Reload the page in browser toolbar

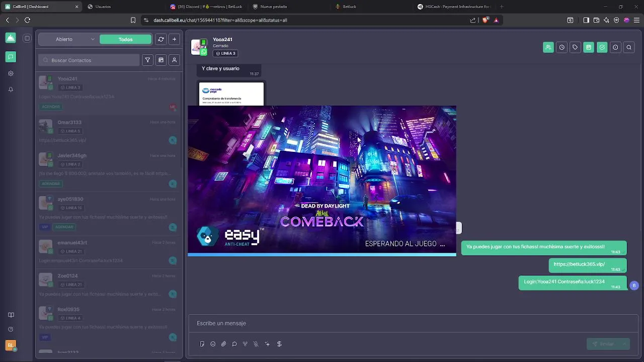27,20
